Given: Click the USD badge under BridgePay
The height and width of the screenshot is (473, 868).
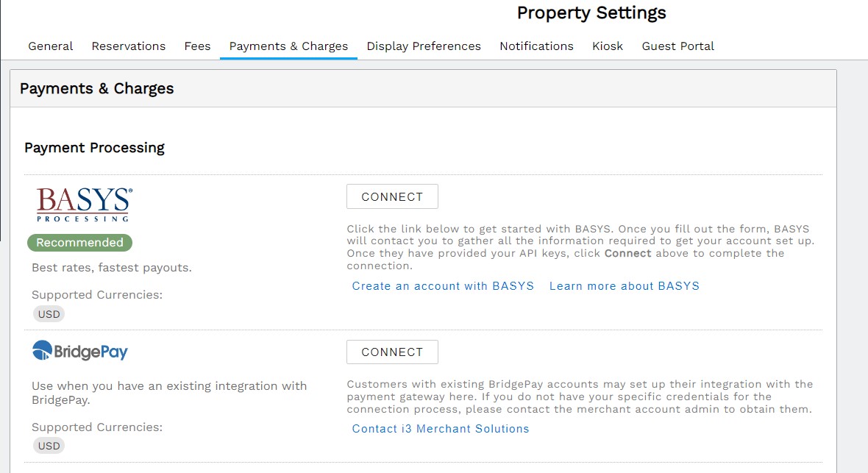Looking at the screenshot, I should (49, 446).
